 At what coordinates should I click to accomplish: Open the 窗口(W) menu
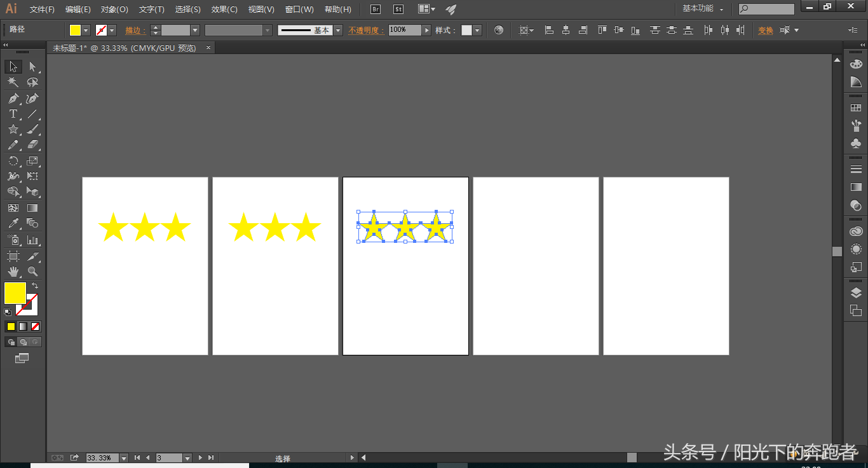[x=299, y=10]
